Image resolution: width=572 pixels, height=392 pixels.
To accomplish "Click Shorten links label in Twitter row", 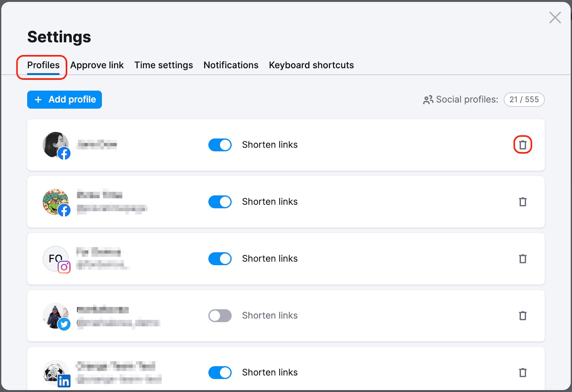I will pos(270,316).
